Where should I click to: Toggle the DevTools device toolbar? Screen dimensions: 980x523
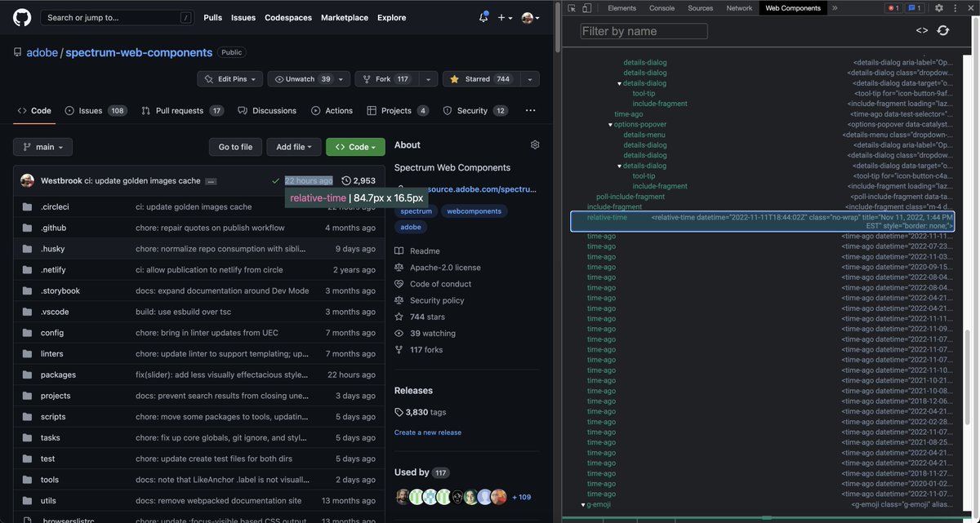click(x=588, y=8)
